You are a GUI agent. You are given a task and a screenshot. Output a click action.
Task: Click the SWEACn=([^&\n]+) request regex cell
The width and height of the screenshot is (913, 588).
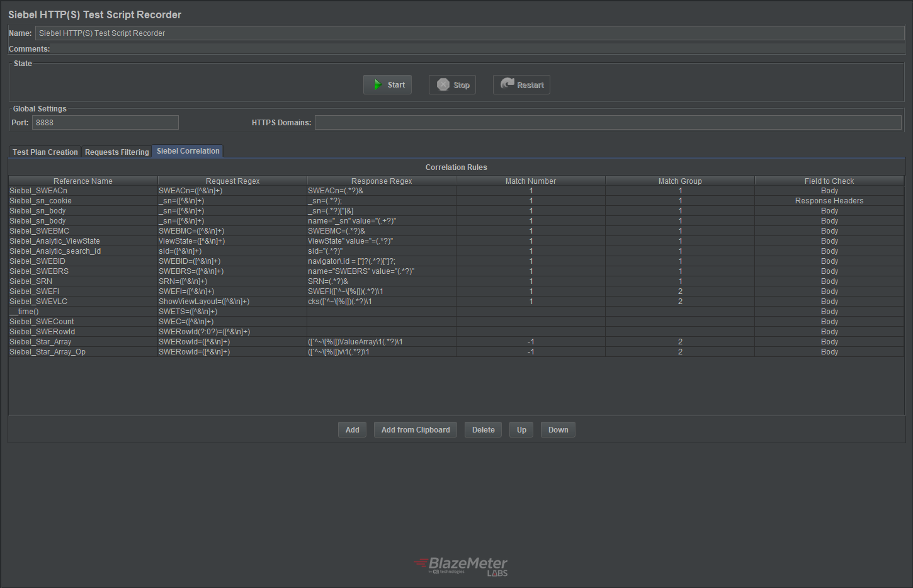pyautogui.click(x=232, y=191)
